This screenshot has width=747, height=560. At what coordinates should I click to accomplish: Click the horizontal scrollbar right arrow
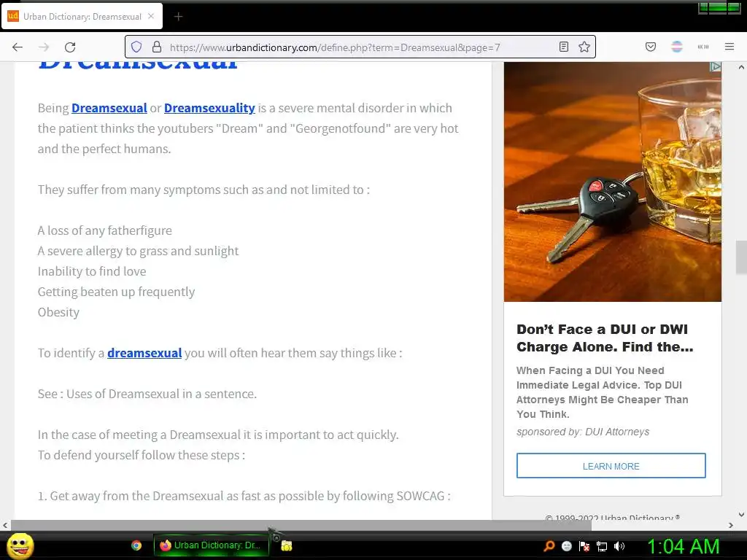tap(731, 526)
